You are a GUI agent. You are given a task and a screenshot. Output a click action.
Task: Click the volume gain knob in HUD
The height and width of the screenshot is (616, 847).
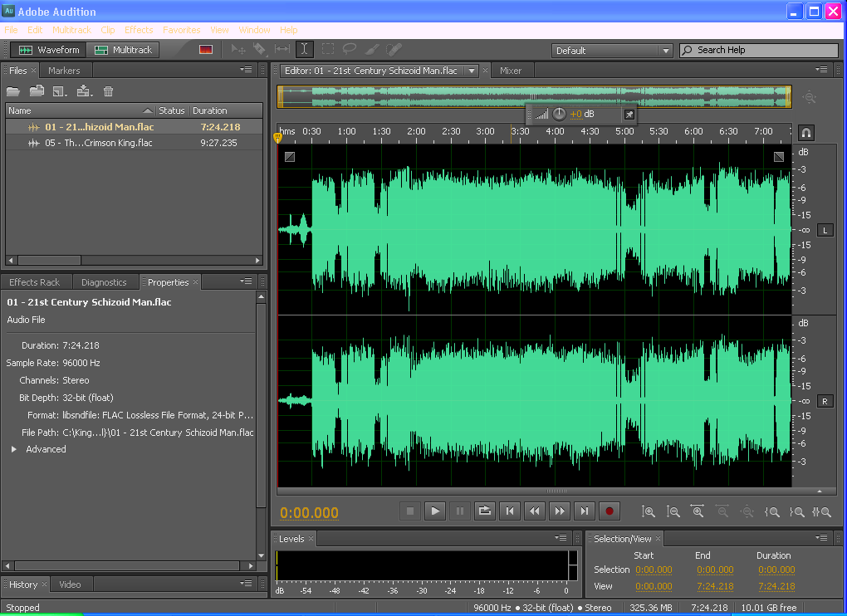(x=559, y=114)
